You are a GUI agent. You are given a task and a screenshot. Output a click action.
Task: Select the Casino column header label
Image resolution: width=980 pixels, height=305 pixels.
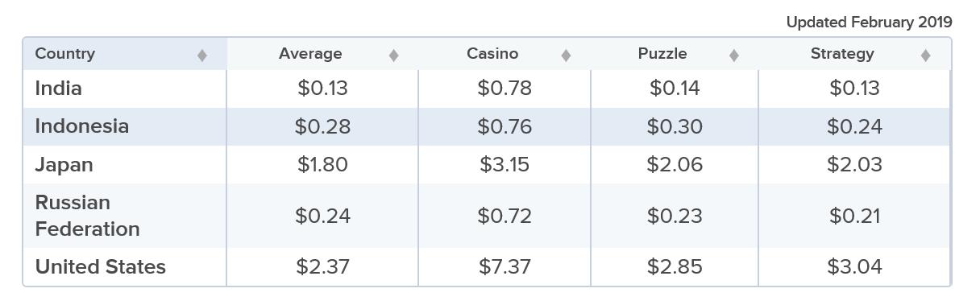[492, 54]
